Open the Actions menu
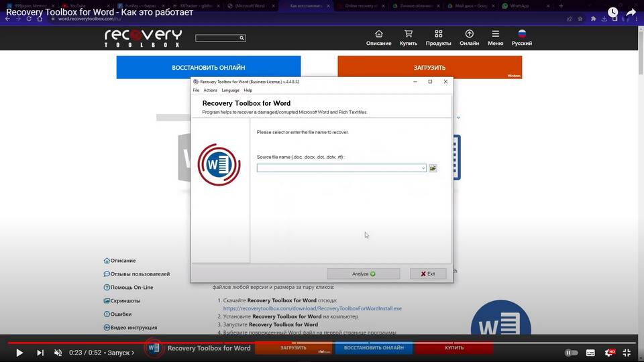This screenshot has width=644, height=362. (210, 90)
